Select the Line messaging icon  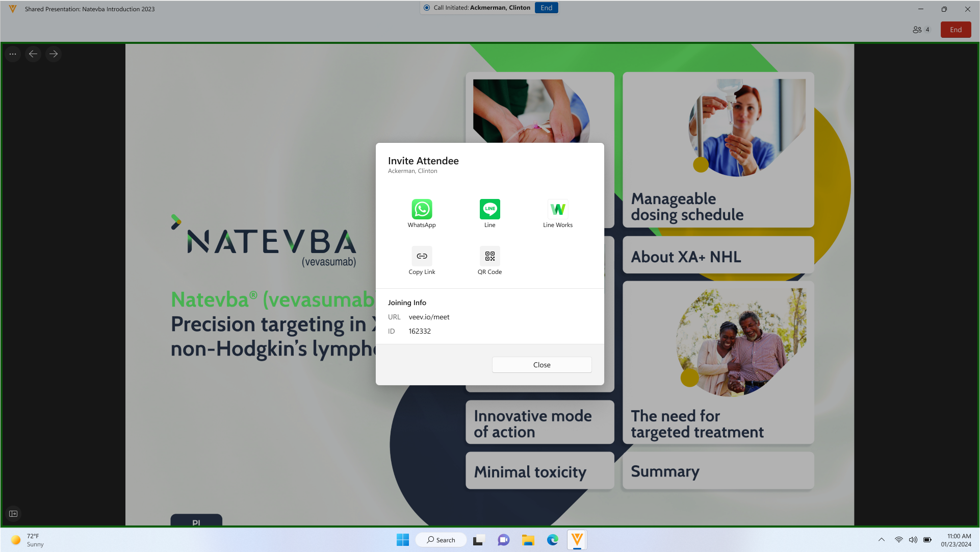pyautogui.click(x=489, y=209)
